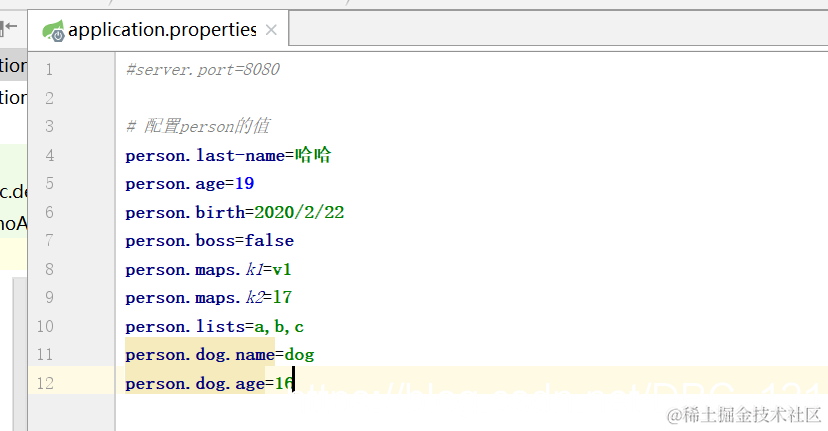Click line number 9 in the gutter
The image size is (828, 431).
tap(49, 297)
